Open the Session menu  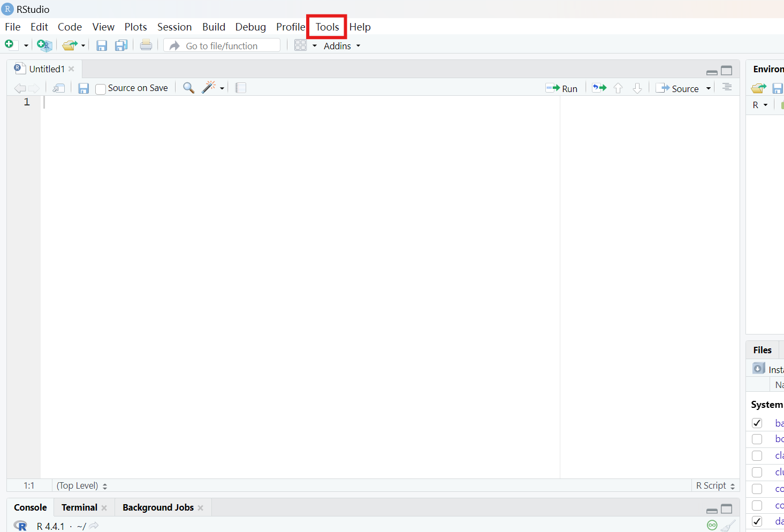point(174,27)
